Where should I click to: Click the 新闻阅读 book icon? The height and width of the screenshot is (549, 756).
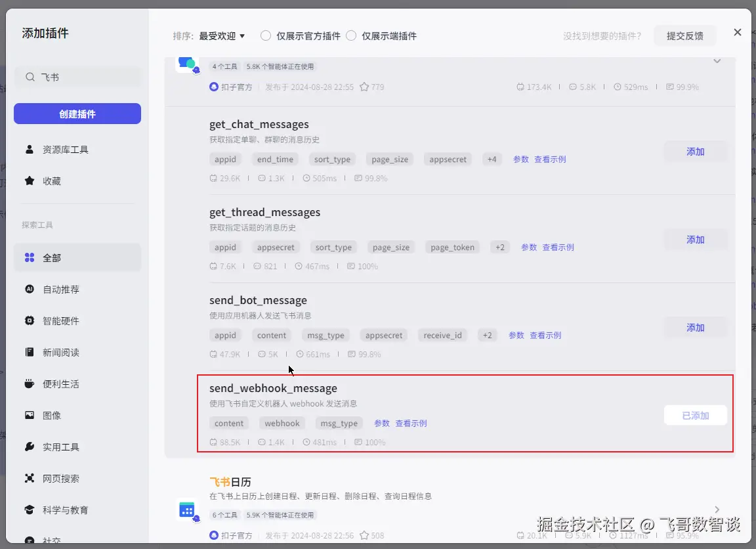tap(30, 352)
